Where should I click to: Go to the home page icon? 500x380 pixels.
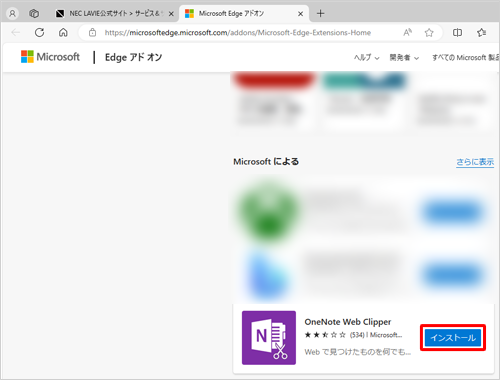tap(63, 32)
